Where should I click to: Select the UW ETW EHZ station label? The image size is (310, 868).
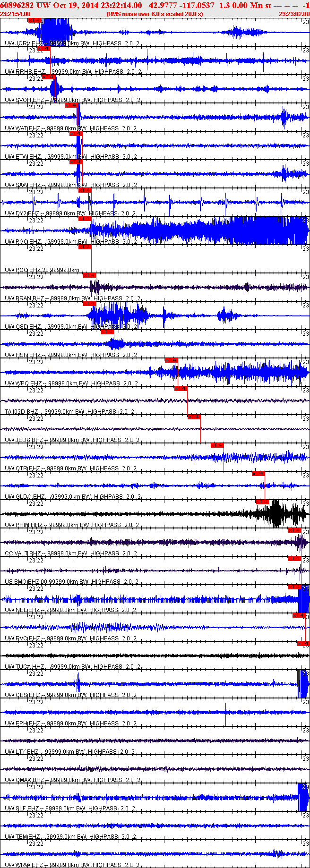click(71, 157)
